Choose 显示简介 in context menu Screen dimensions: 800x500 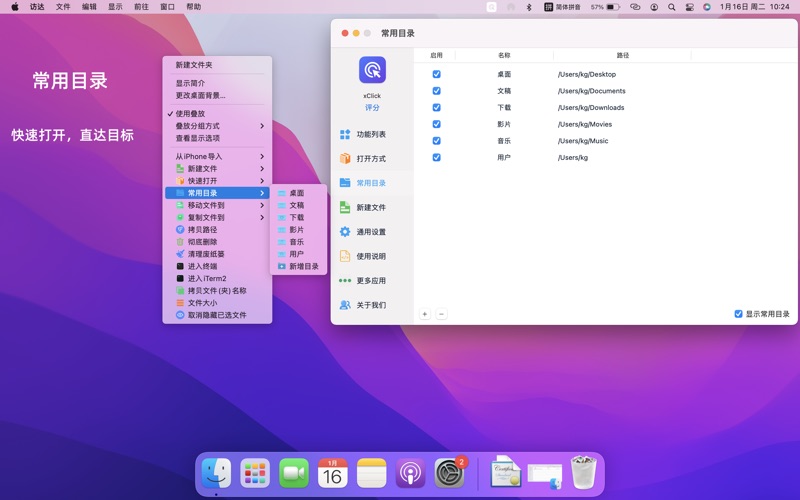217,83
